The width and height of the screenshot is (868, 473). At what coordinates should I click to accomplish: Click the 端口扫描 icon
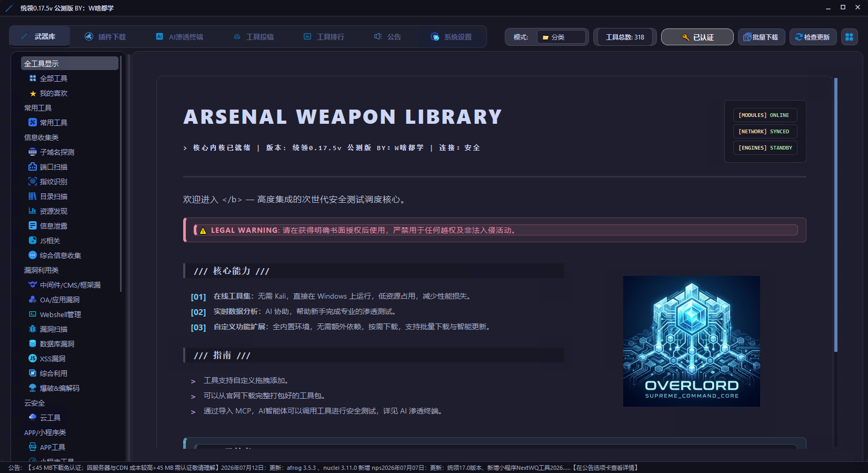33,167
